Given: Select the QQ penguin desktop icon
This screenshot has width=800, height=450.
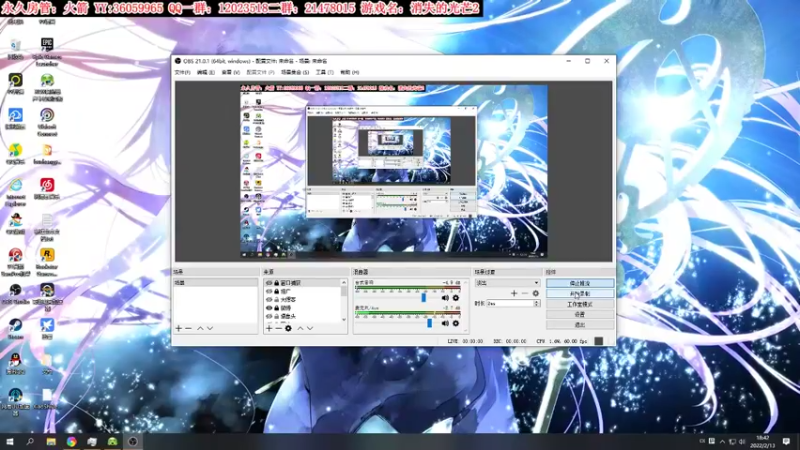Looking at the screenshot, I should click(x=15, y=364).
